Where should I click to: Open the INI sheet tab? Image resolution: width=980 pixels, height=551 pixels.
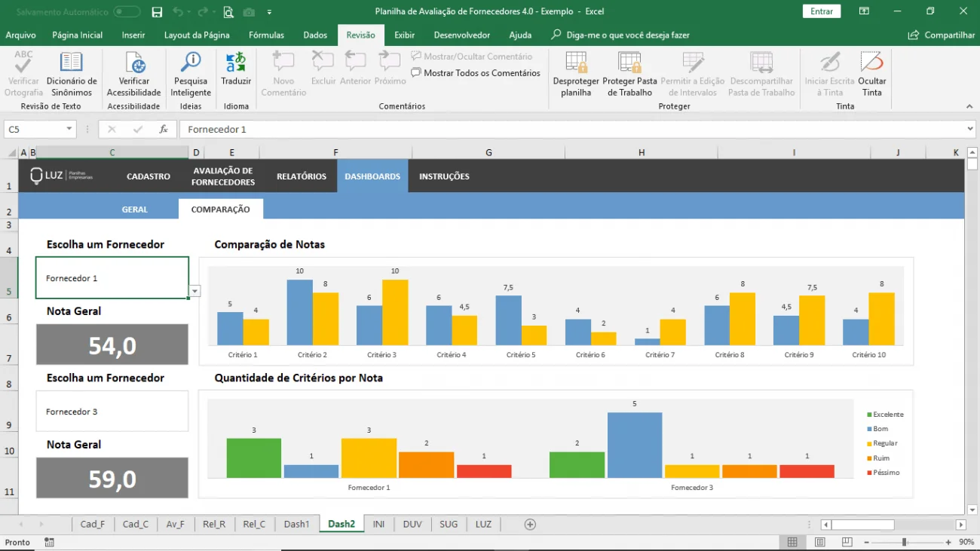coord(378,524)
